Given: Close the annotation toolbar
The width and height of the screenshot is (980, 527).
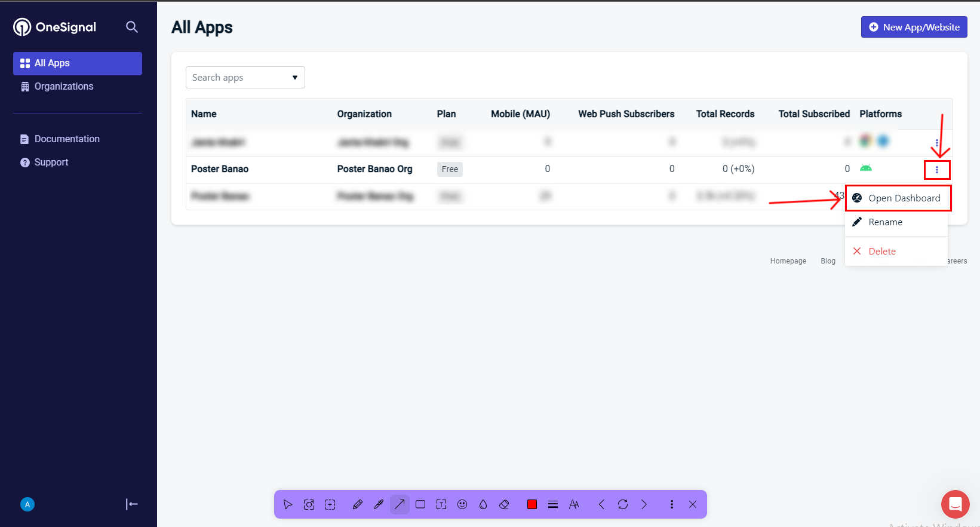Looking at the screenshot, I should coord(693,504).
